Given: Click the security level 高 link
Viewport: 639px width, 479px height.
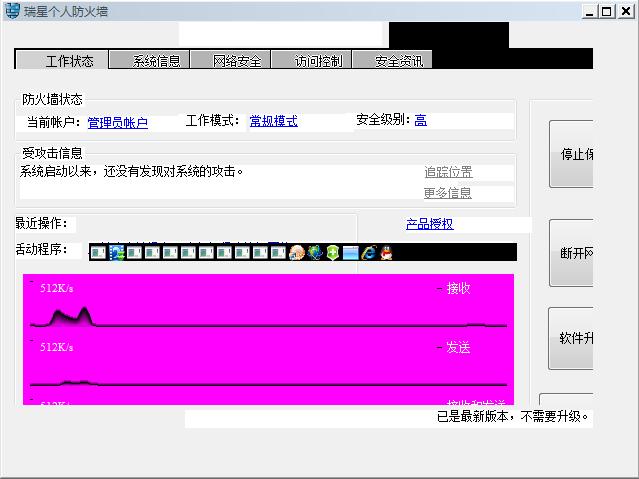Looking at the screenshot, I should pos(421,120).
